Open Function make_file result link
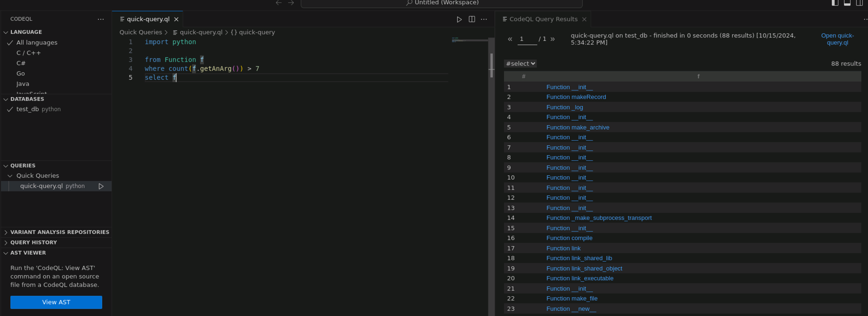This screenshot has height=316, width=868. (572, 299)
